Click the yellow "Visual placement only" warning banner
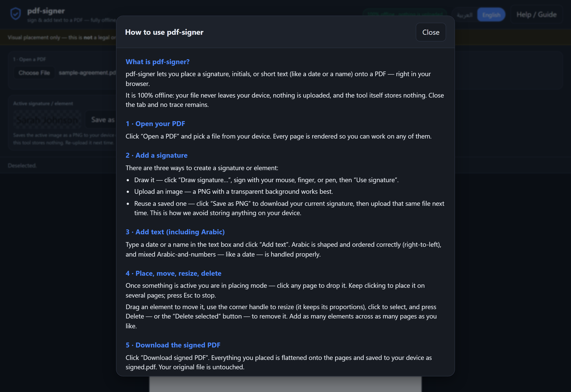The image size is (571, 392). pyautogui.click(x=58, y=37)
